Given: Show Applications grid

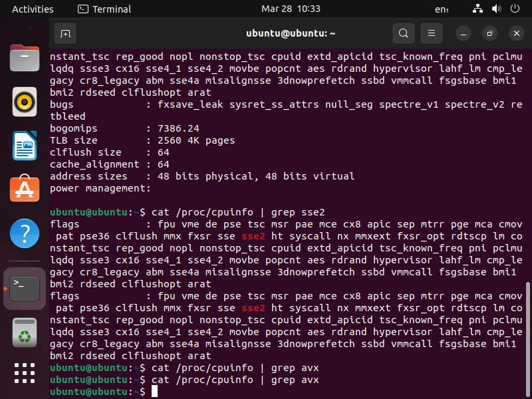Looking at the screenshot, I should (25, 373).
